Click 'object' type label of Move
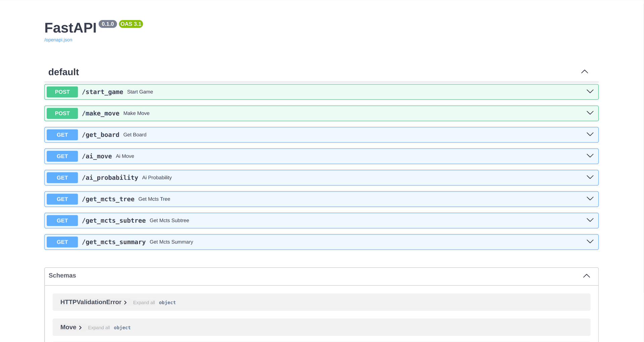 (x=122, y=328)
